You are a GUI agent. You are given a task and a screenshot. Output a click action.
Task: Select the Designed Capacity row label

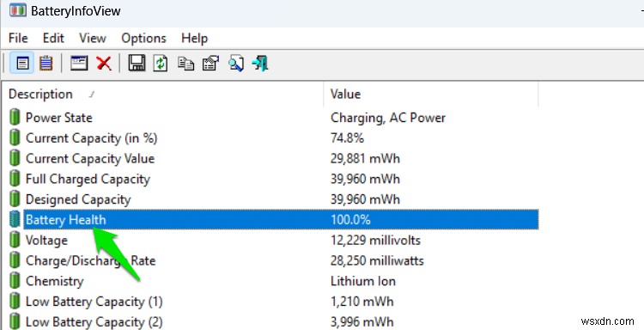click(78, 199)
